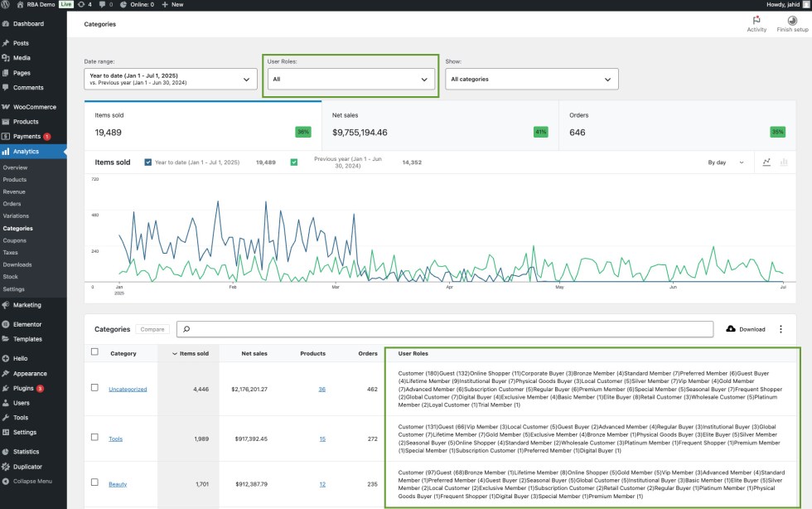Click the Activity flag icon
The height and width of the screenshot is (509, 812).
click(756, 20)
